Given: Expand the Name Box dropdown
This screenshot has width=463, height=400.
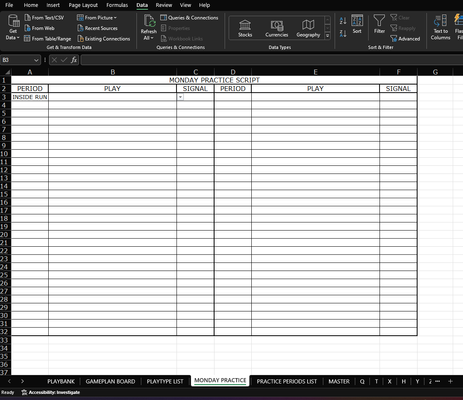Looking at the screenshot, I should tap(36, 60).
